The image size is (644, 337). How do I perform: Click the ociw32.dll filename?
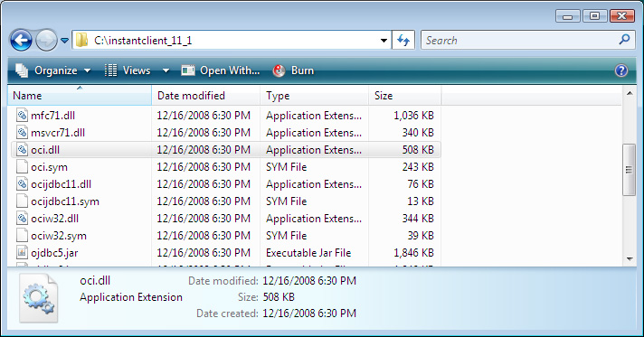click(54, 219)
